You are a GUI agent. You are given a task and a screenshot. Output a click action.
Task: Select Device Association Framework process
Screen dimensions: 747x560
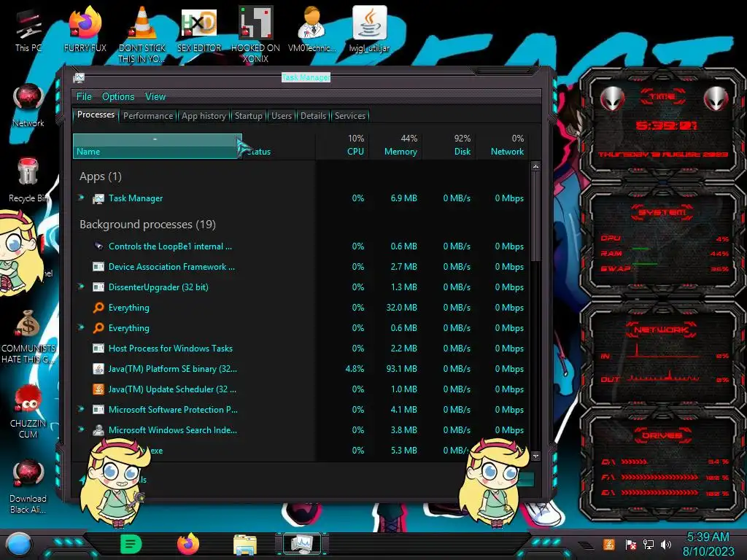point(301,267)
